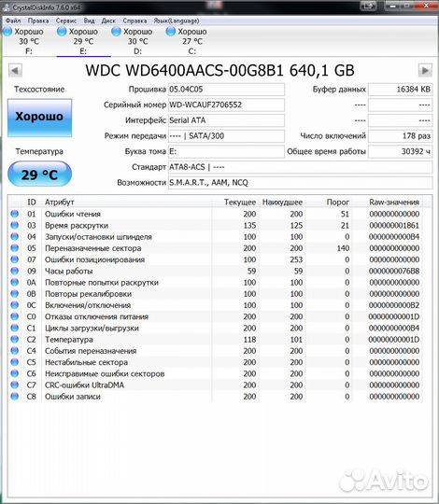The height and width of the screenshot is (504, 439).
Task: Select the Переназначенные сектора attribute text
Action: pos(93,248)
